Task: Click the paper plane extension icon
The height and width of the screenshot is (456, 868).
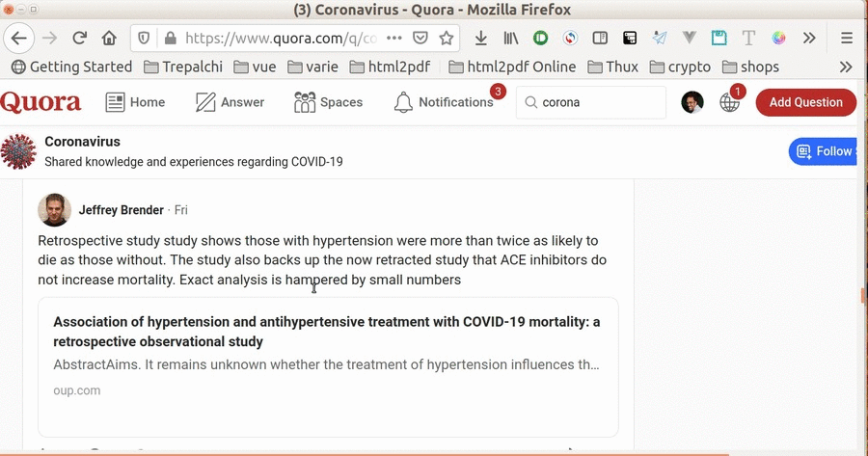Action: coord(660,38)
